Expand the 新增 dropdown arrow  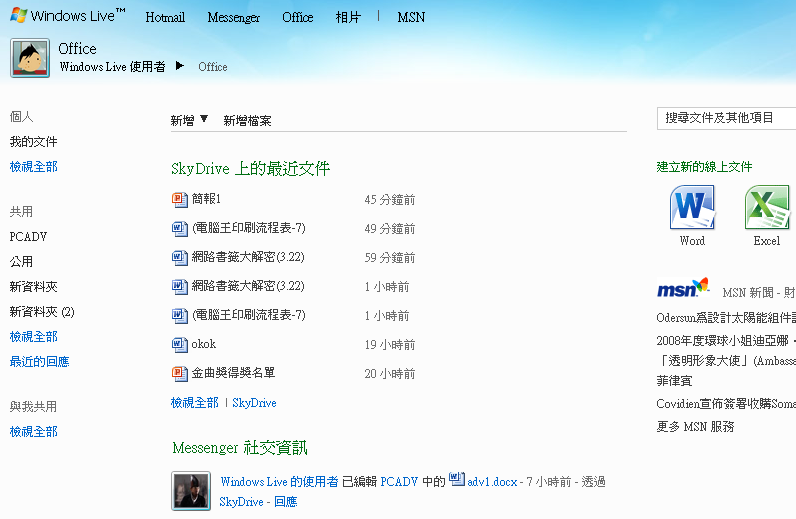click(204, 119)
